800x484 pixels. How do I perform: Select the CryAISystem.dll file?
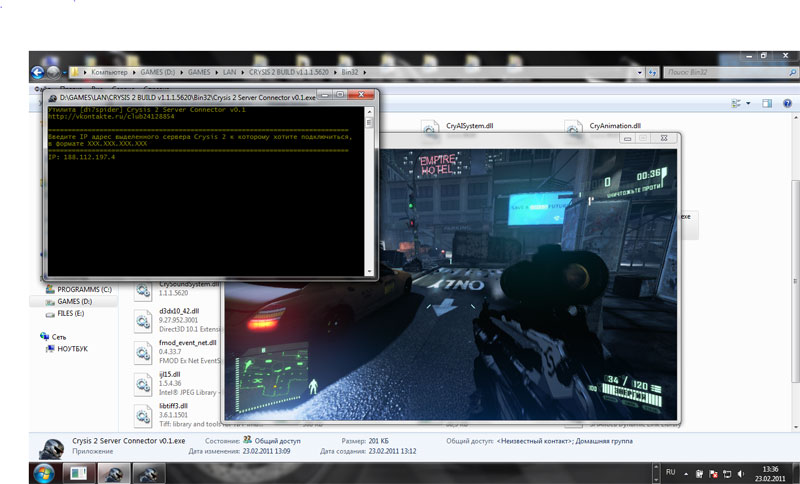point(469,126)
